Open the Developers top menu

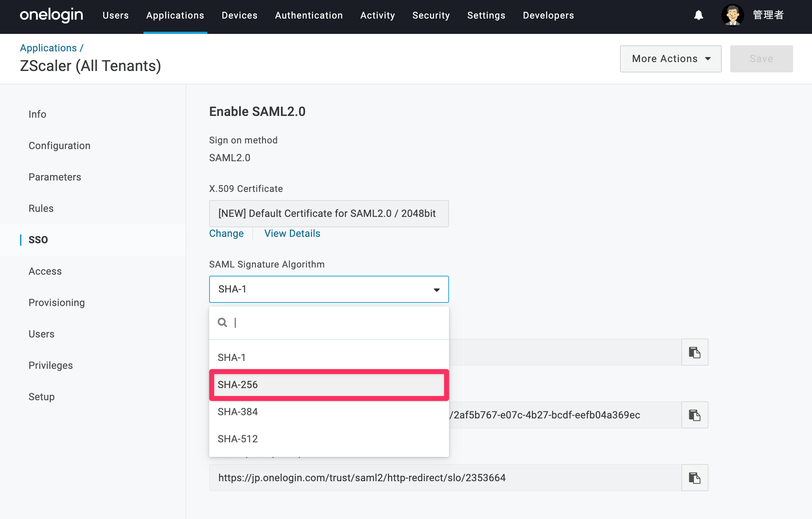click(548, 15)
